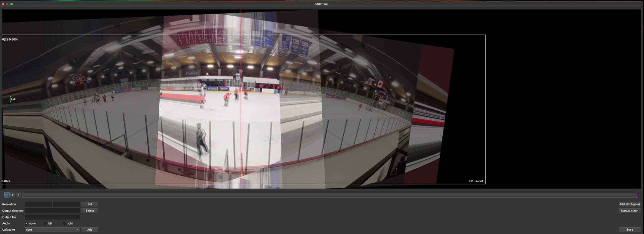Click the red stitch marker on timeline
This screenshot has height=234, width=644.
pyautogui.click(x=637, y=195)
